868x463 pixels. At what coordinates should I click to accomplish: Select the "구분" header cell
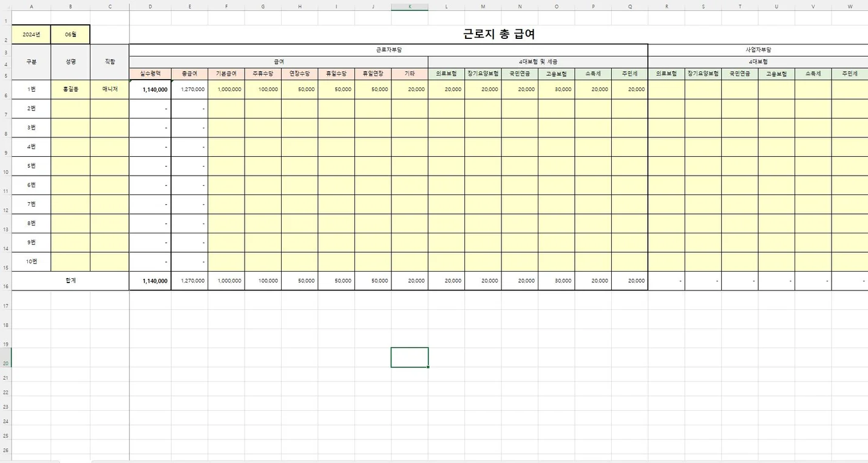pyautogui.click(x=32, y=61)
